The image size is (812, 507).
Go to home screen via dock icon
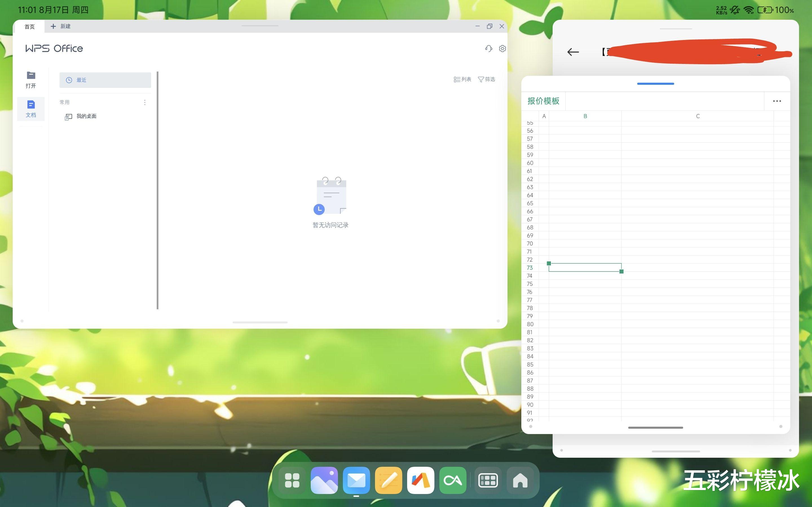[520, 480]
